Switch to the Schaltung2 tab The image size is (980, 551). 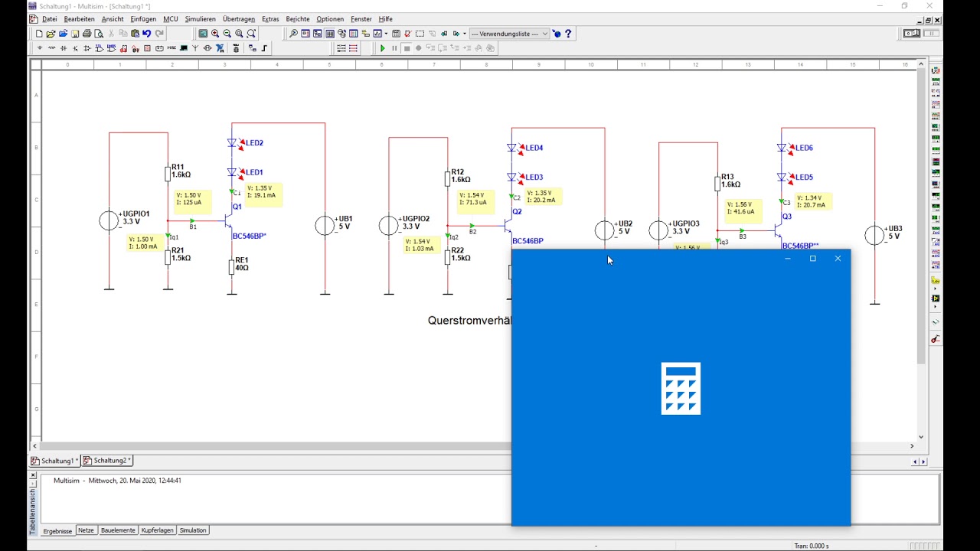[x=107, y=461]
